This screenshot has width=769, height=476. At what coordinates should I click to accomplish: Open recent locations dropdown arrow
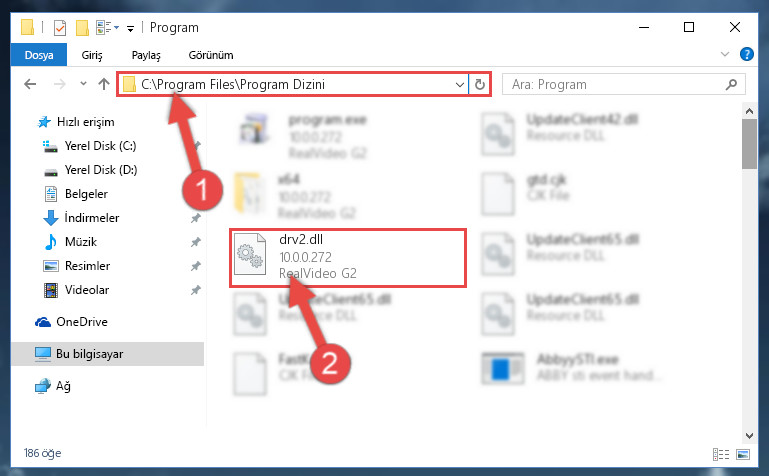coord(83,84)
